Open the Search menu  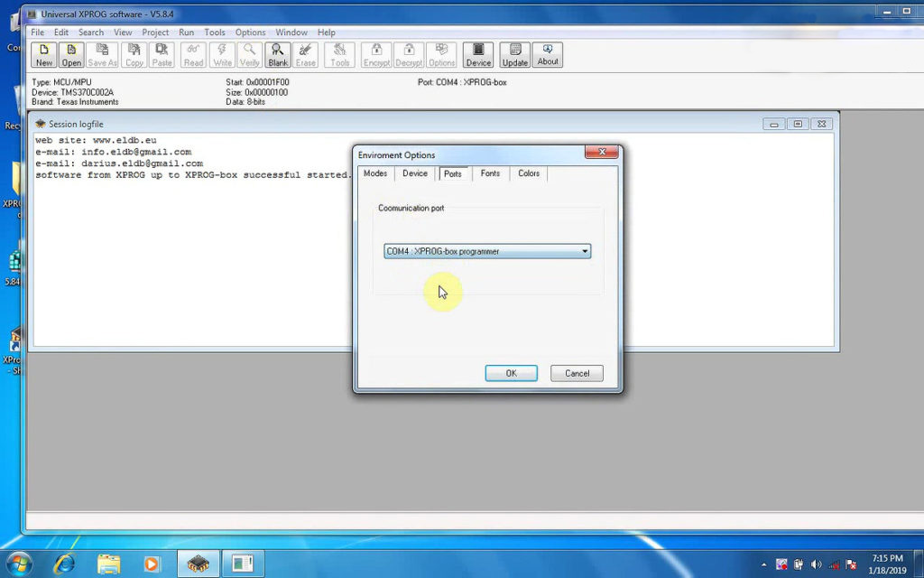tap(91, 33)
